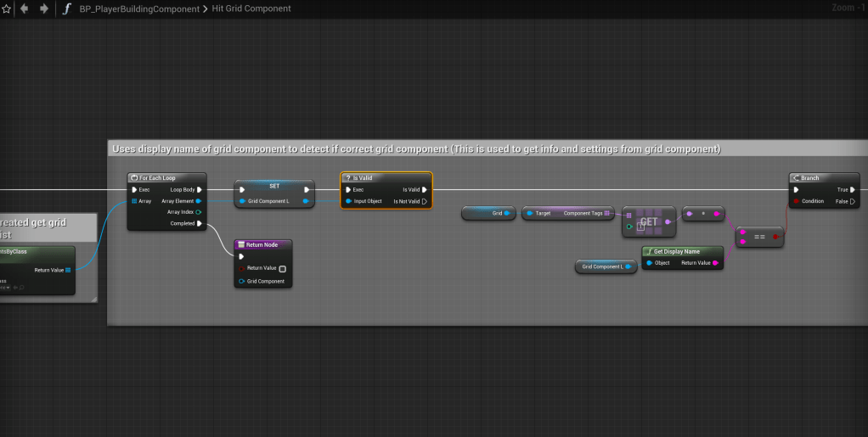This screenshot has height=437, width=868.
Task: Click the GET node purple output pin
Action: click(668, 221)
